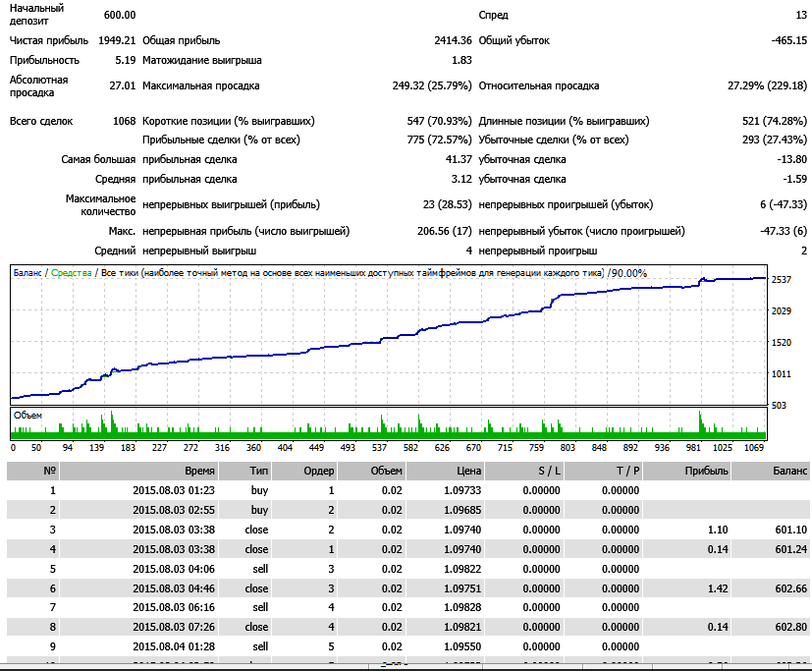
Task: Click the initial deposit value 600.00
Action: [x=120, y=15]
